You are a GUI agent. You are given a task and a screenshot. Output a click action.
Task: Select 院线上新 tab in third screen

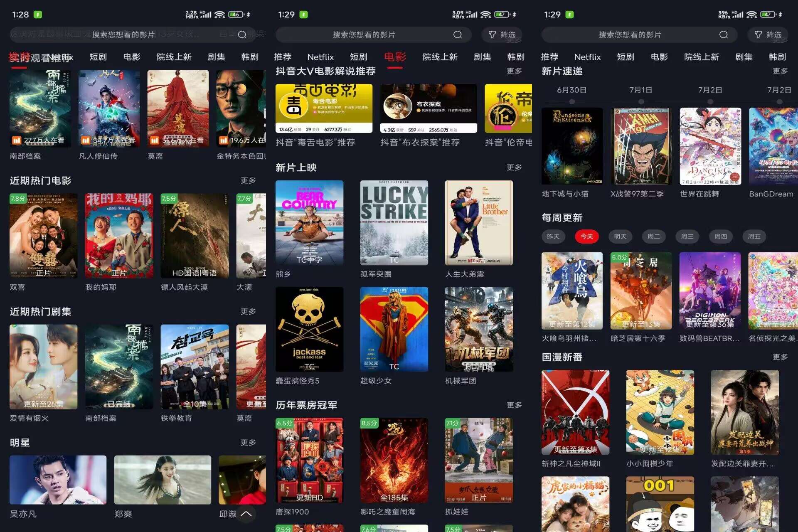[702, 57]
